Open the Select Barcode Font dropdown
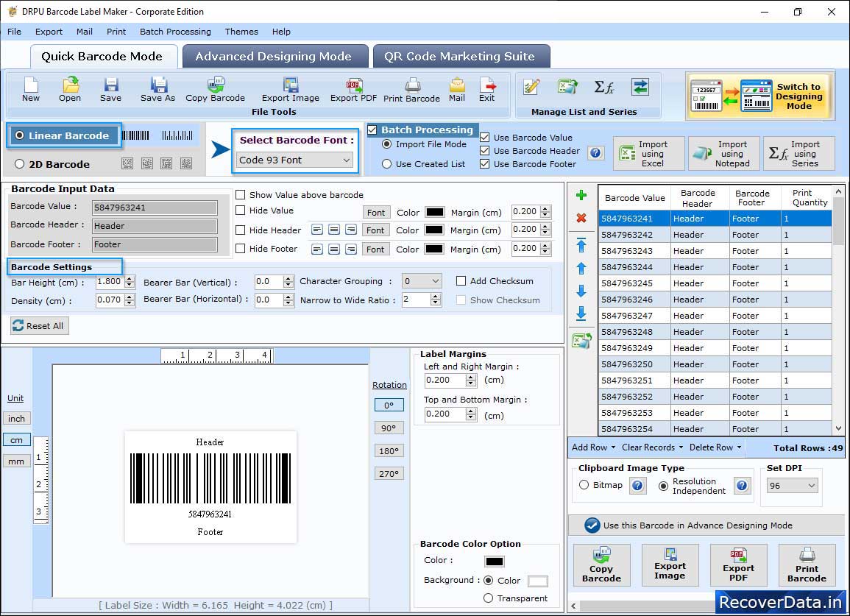 point(295,160)
